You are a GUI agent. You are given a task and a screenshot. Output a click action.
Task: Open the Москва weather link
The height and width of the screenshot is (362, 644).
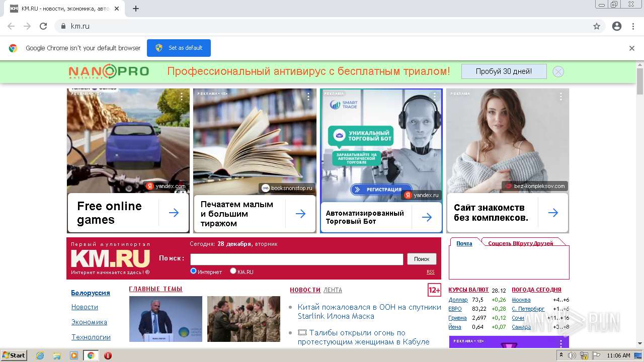pyautogui.click(x=521, y=300)
